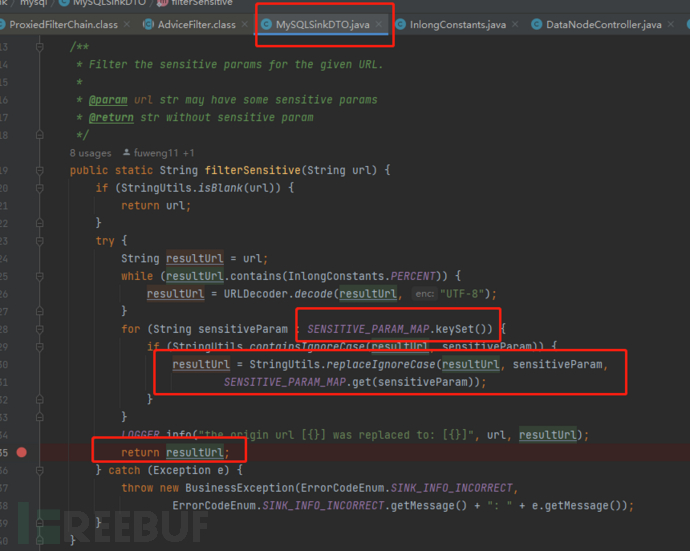The width and height of the screenshot is (690, 551).
Task: Click the 'try' keyword
Action: point(105,241)
